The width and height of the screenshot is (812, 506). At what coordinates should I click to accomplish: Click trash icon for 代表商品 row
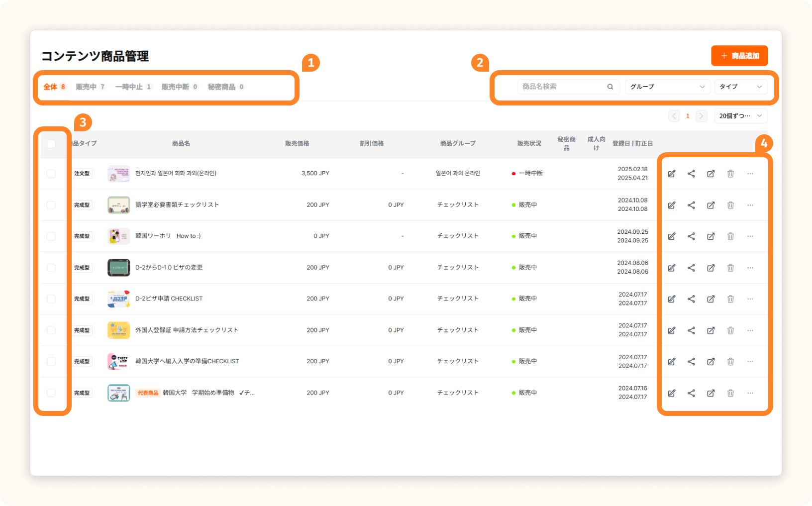(730, 393)
